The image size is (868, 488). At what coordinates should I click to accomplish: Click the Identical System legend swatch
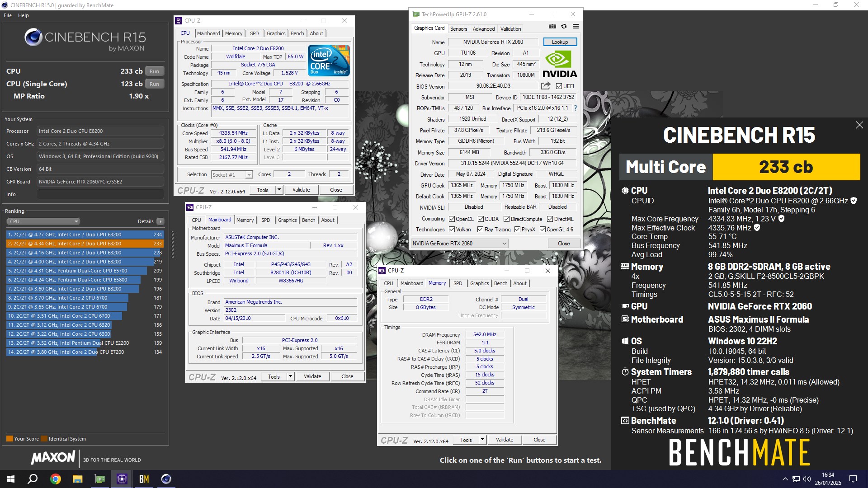[44, 439]
